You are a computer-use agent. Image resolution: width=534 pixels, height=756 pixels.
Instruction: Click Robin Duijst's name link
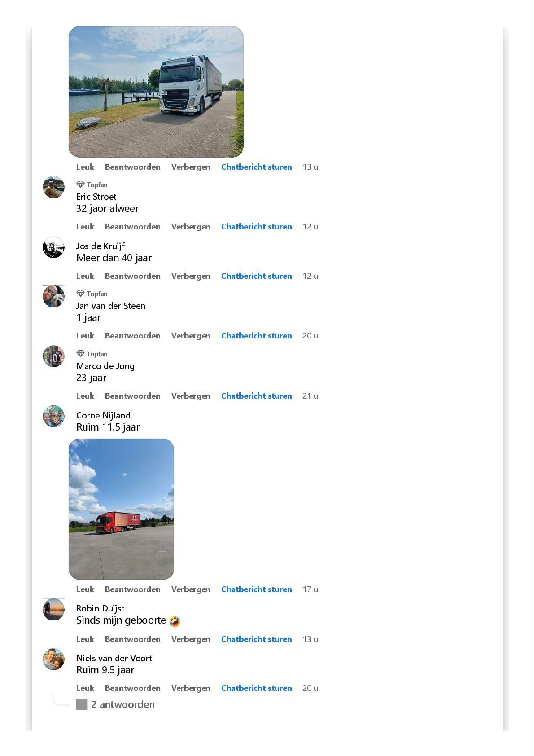click(x=101, y=608)
